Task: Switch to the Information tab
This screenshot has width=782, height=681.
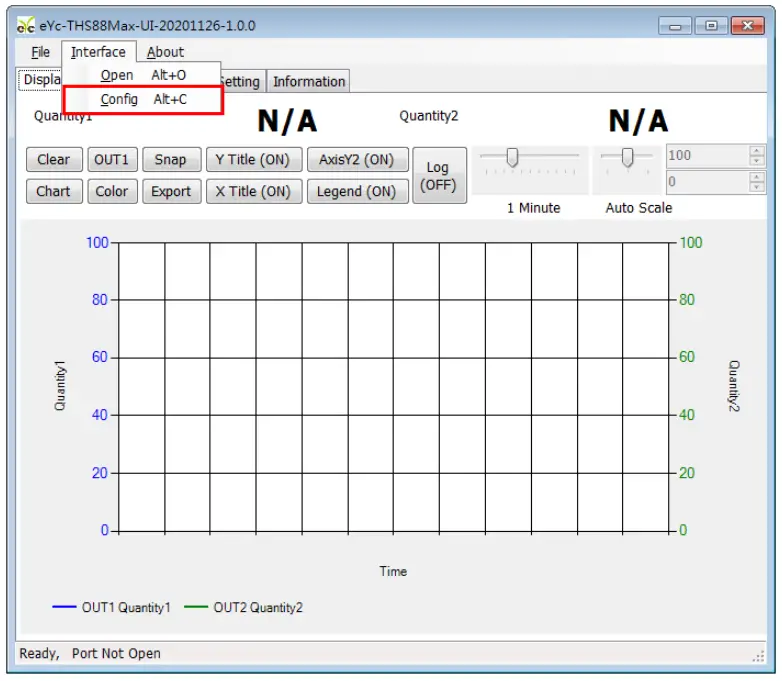Action: tap(309, 82)
